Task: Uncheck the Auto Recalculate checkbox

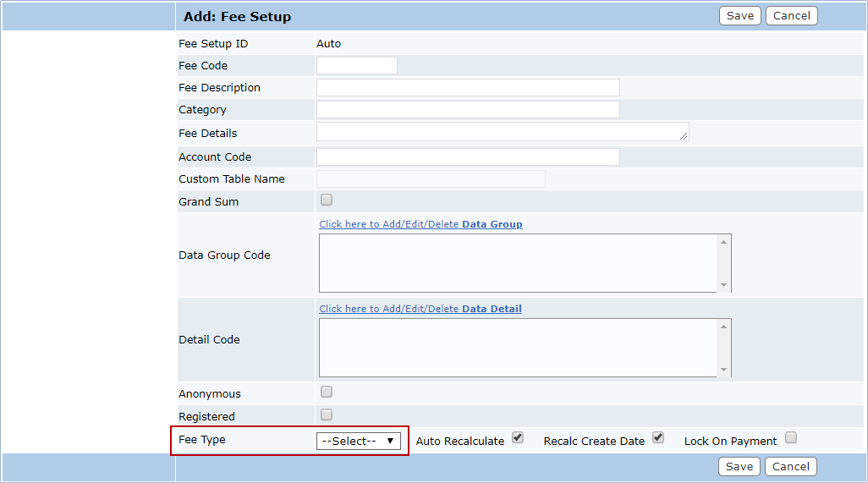Action: pyautogui.click(x=518, y=438)
